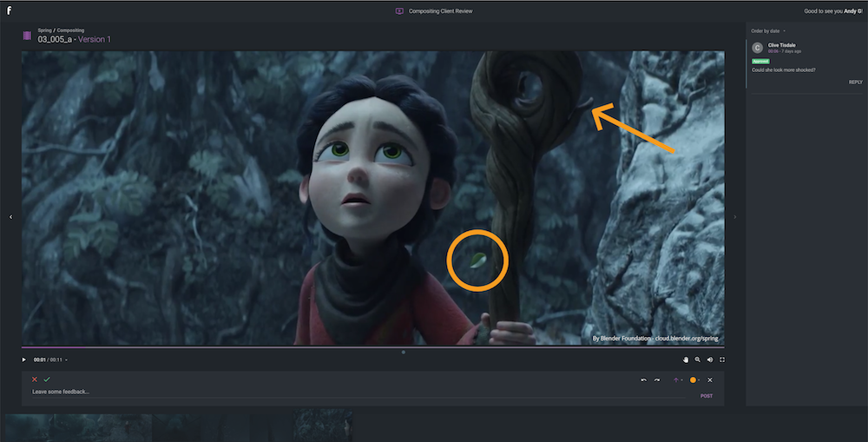868x442 pixels.
Task: Focus the Leave some feedback input
Action: (x=358, y=393)
